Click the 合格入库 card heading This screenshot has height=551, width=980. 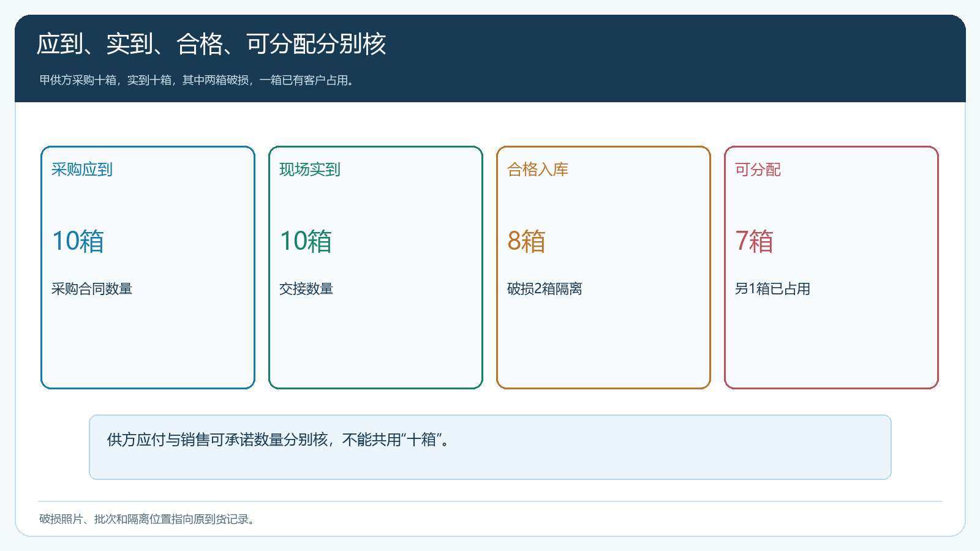(x=538, y=170)
